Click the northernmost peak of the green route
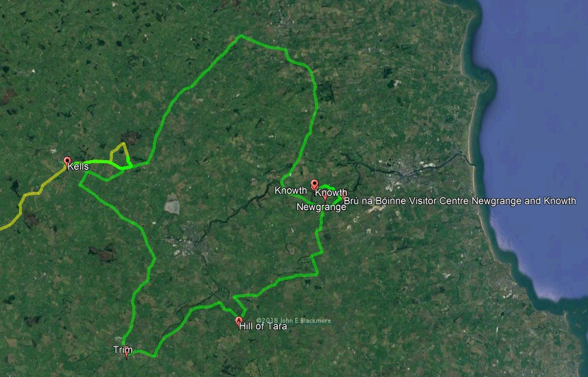The image size is (588, 377). point(241,36)
